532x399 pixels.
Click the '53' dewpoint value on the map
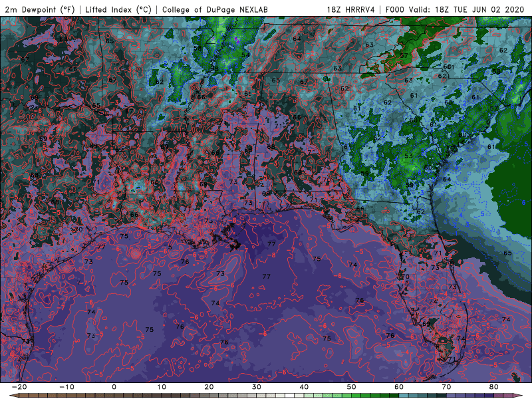(x=408, y=156)
